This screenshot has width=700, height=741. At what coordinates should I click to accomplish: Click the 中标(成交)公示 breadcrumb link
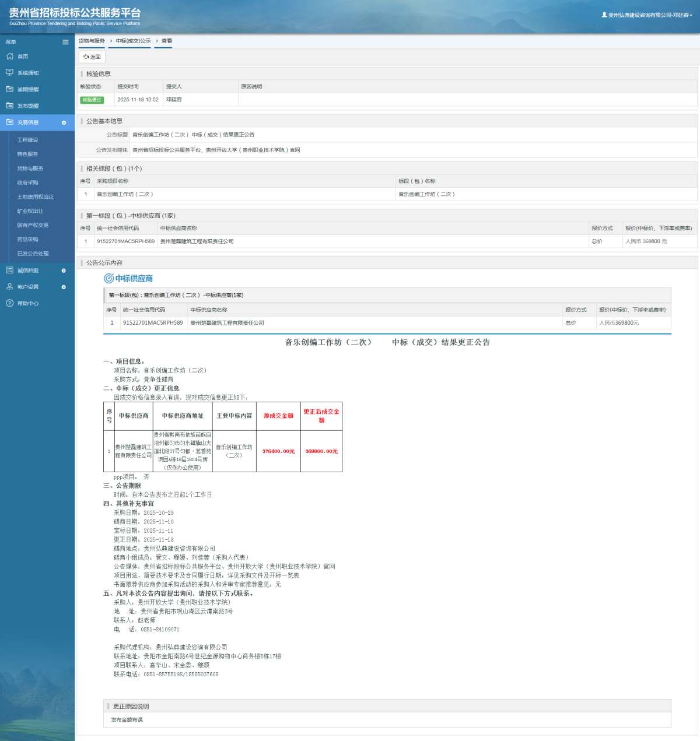(133, 41)
